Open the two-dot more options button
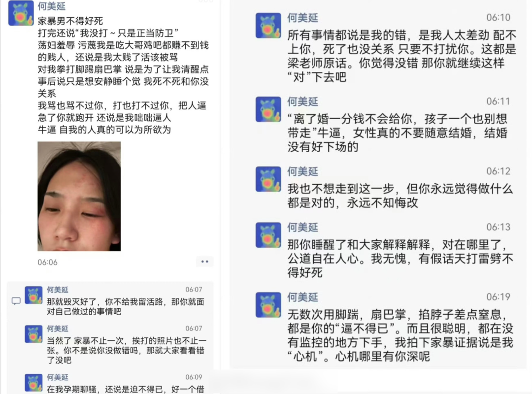532x394 pixels. (x=204, y=262)
